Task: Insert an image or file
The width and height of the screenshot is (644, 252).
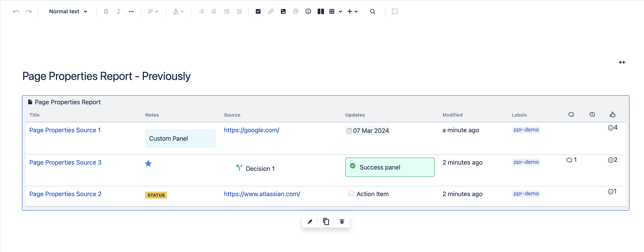Action: 283,12
